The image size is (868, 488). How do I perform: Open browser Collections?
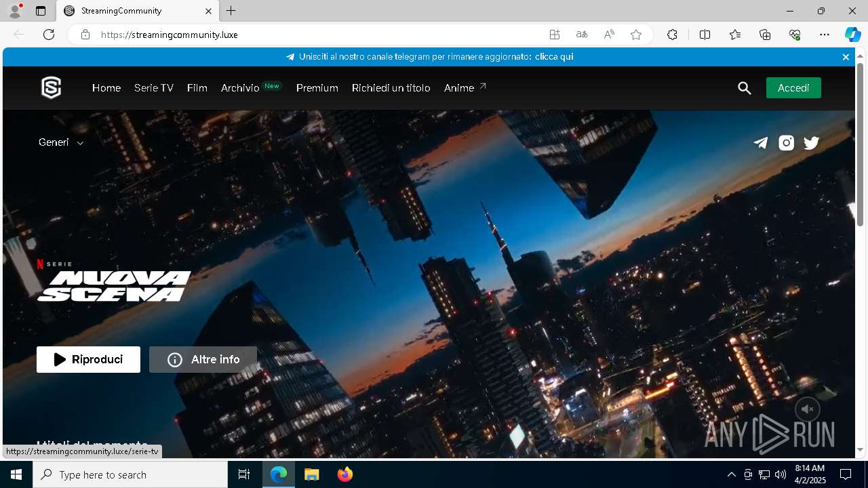(765, 35)
